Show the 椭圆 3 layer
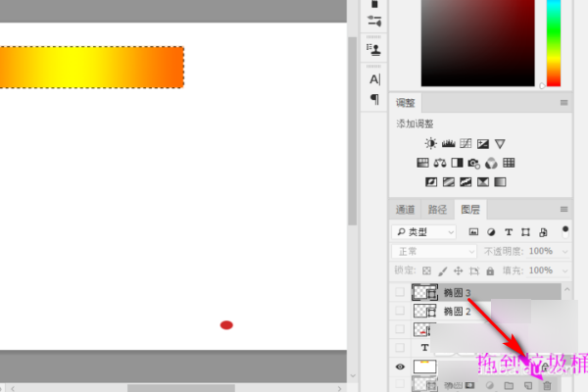The image size is (588, 392). coord(400,292)
